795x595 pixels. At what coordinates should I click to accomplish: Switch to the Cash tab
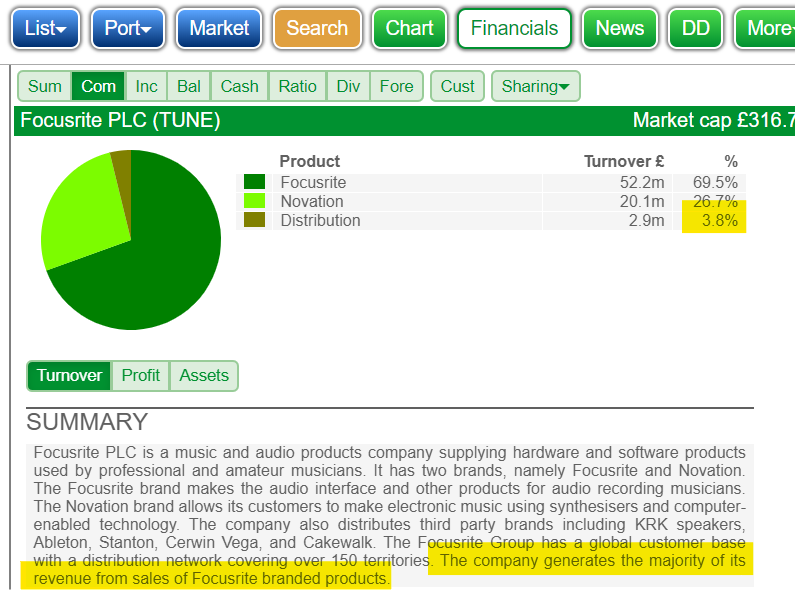pos(239,86)
